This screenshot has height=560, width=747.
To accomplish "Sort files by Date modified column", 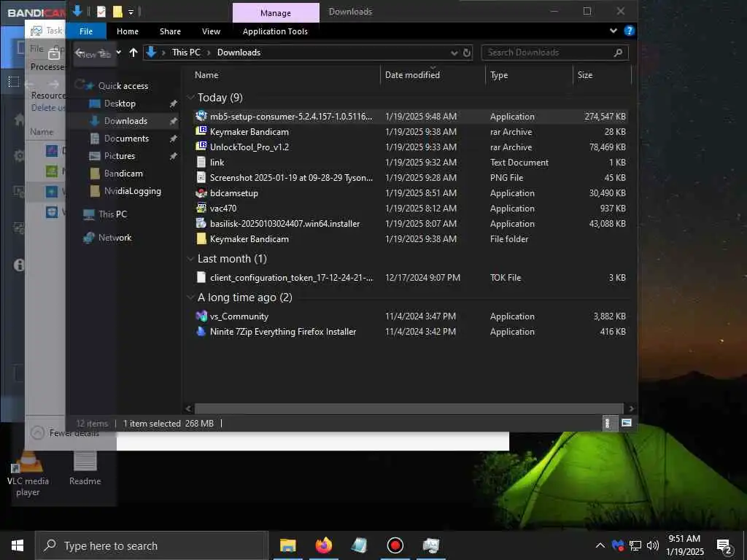I will click(412, 75).
